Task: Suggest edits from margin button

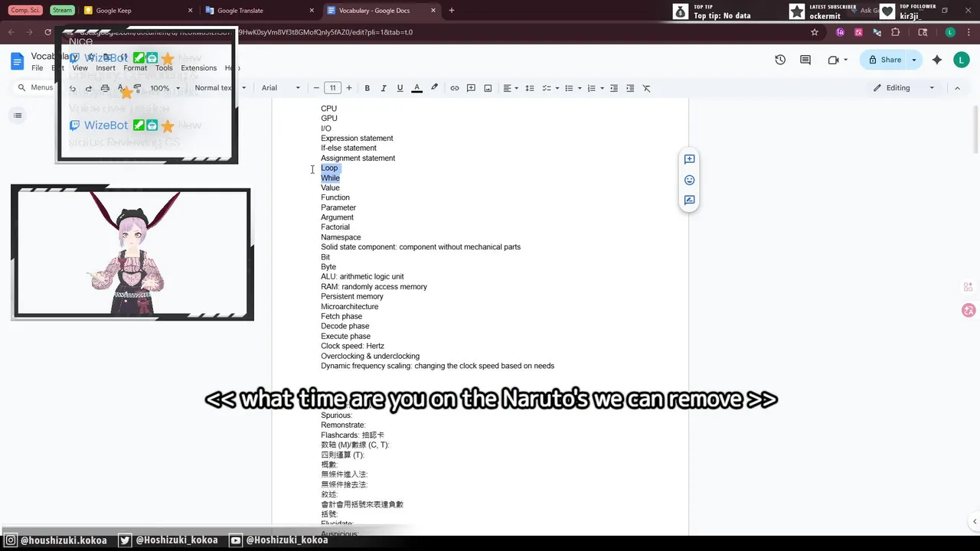Action: click(689, 200)
